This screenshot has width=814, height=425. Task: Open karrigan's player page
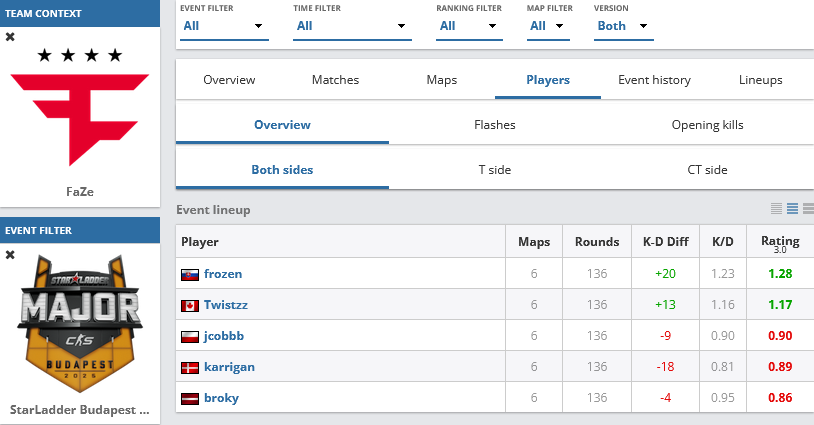pyautogui.click(x=229, y=367)
